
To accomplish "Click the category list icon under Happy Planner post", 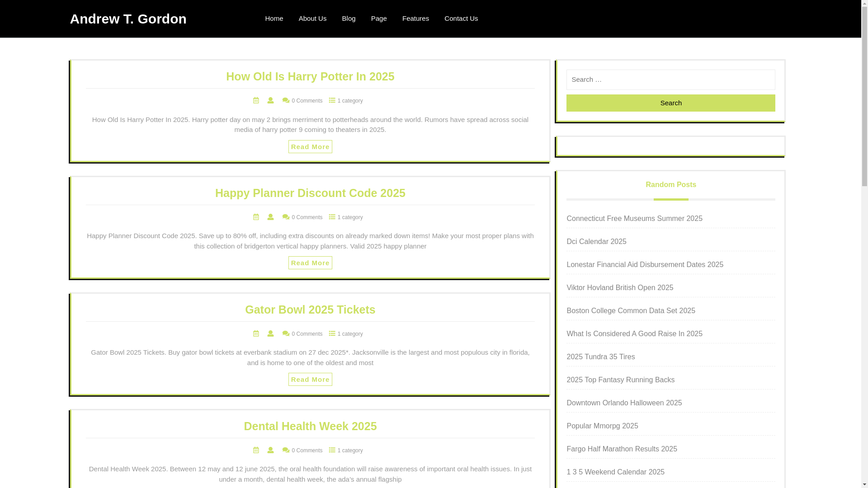I will coord(332,217).
